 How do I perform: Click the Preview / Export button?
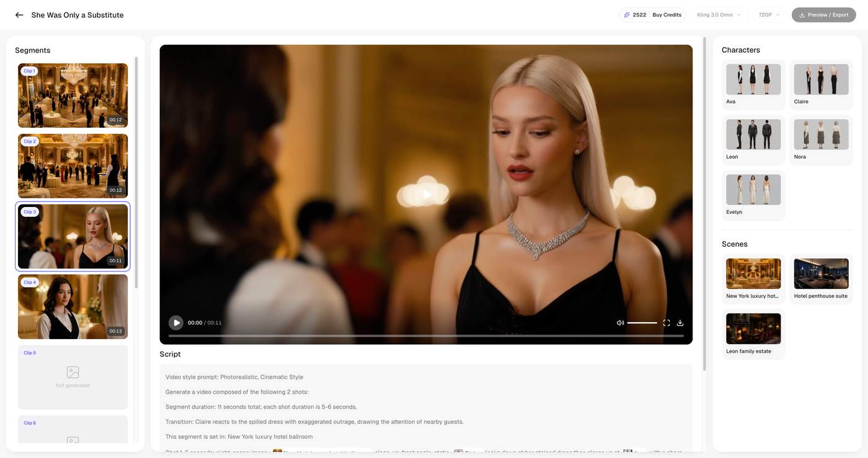823,15
